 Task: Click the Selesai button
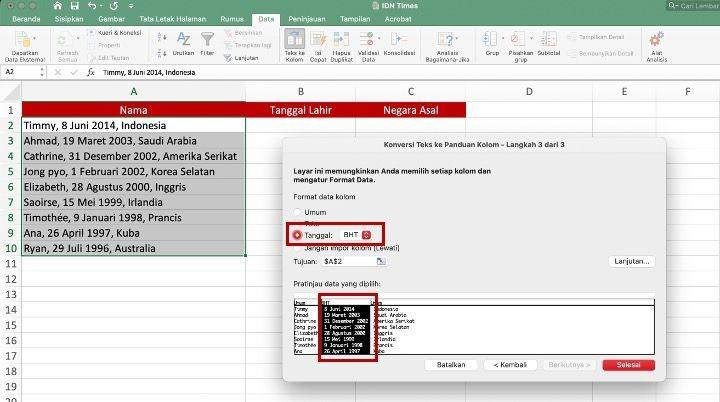point(629,365)
